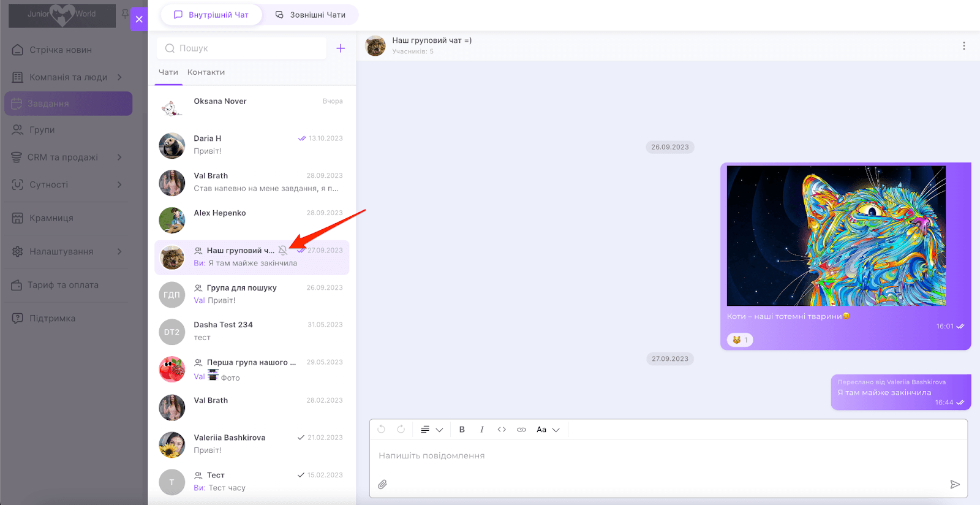Attach a file with the paperclip icon
This screenshot has height=505, width=980.
pos(382,484)
